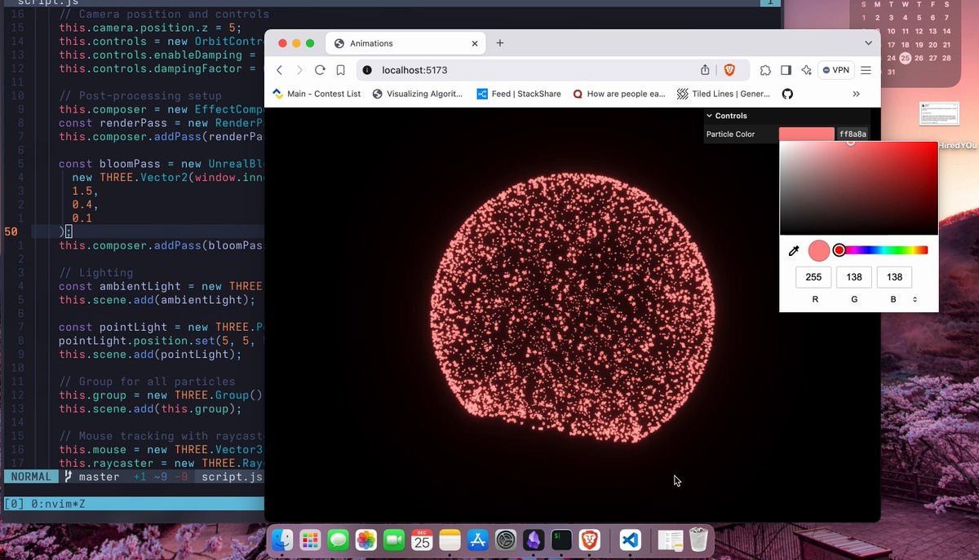The height and width of the screenshot is (560, 979).
Task: Open the How are people ea... bookmark
Action: coord(618,94)
